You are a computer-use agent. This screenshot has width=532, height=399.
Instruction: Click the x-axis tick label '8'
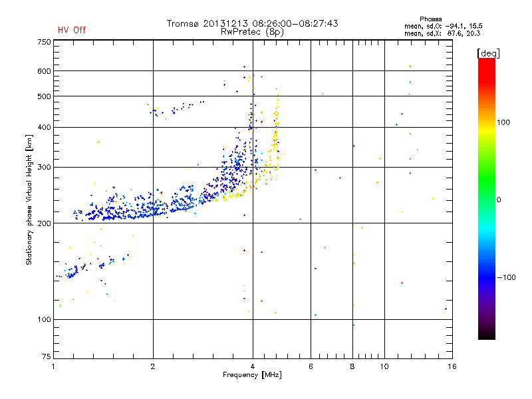point(352,366)
